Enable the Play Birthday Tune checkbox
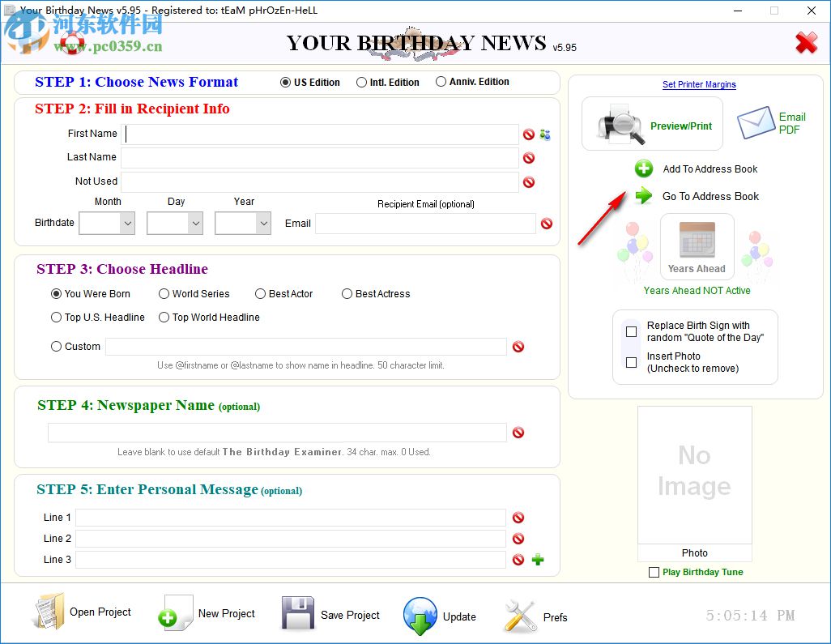 click(653, 572)
